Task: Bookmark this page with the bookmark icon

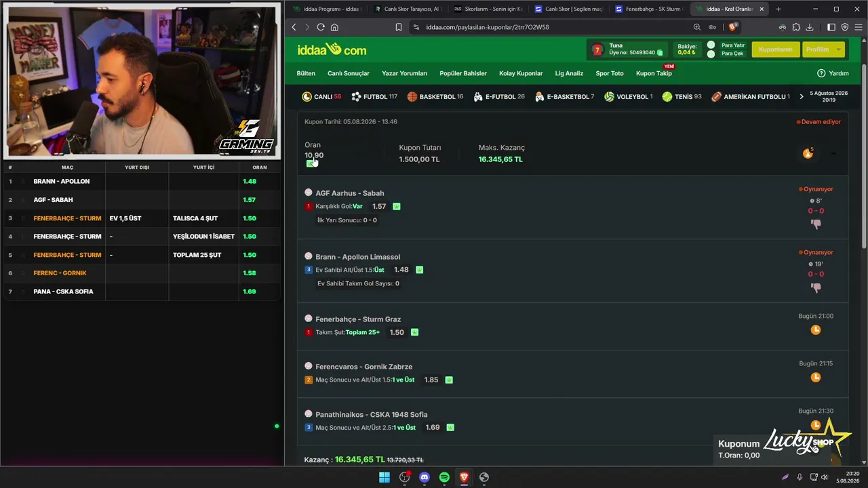Action: coord(399,27)
